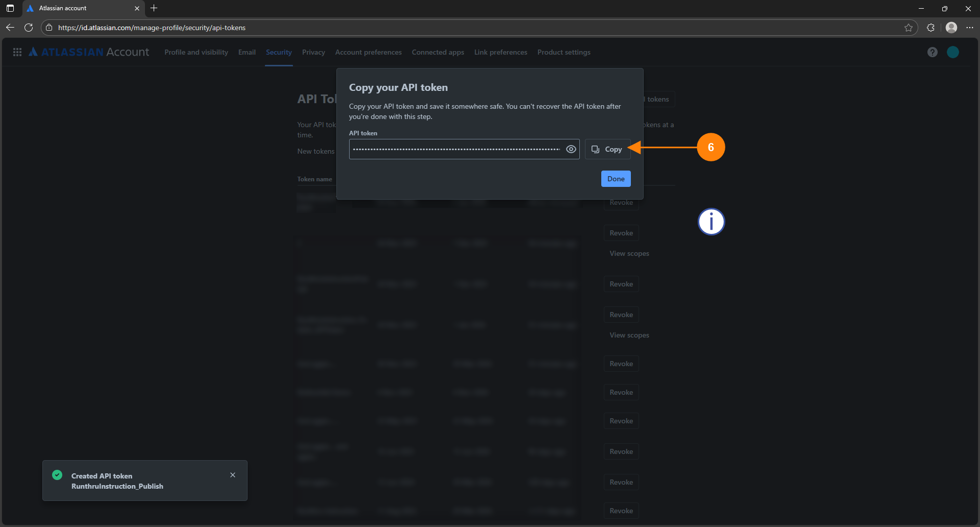Open the Connected apps tab

(x=437, y=52)
